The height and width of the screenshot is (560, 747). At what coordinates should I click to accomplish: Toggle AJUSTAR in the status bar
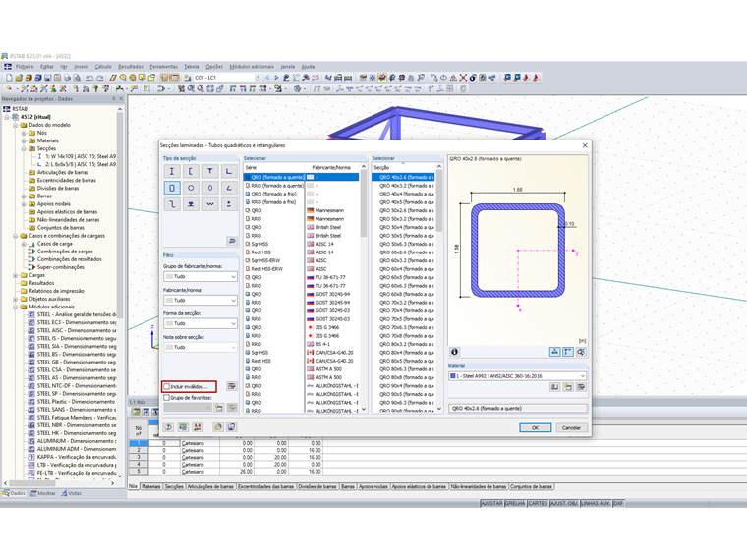(x=491, y=503)
